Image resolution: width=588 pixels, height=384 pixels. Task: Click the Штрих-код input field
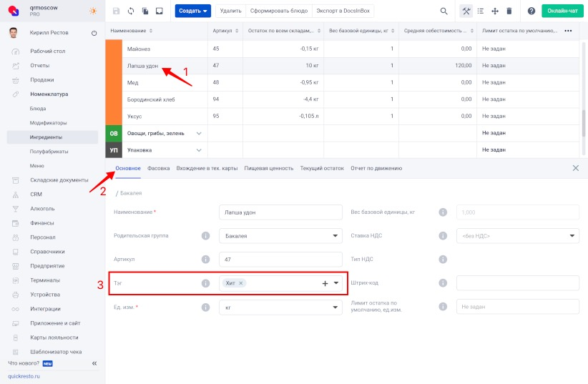(x=517, y=283)
